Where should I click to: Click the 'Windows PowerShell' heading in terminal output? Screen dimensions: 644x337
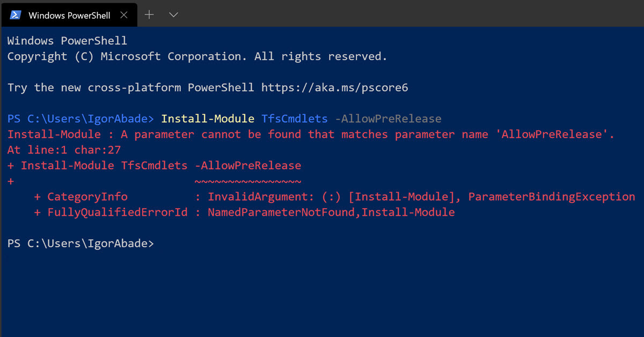click(67, 41)
